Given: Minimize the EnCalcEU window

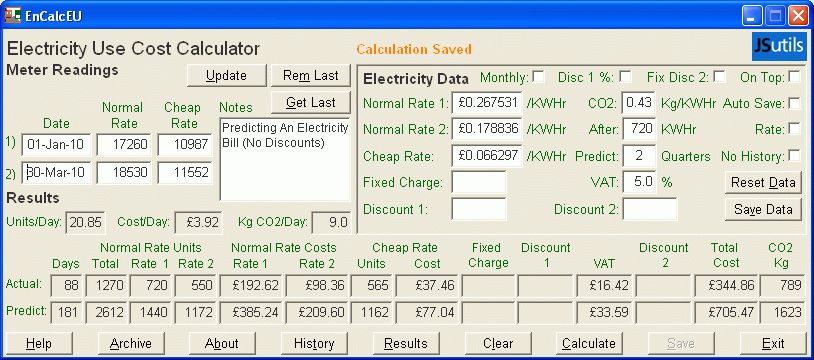Looking at the screenshot, I should (752, 15).
